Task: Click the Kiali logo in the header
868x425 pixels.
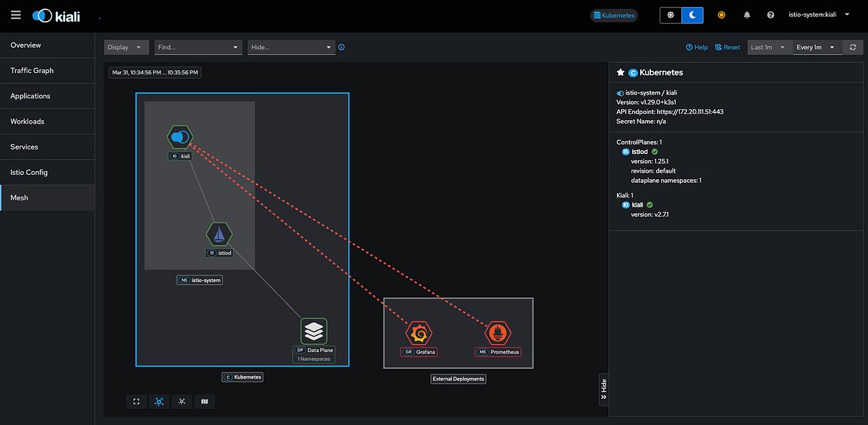Action: coord(57,15)
